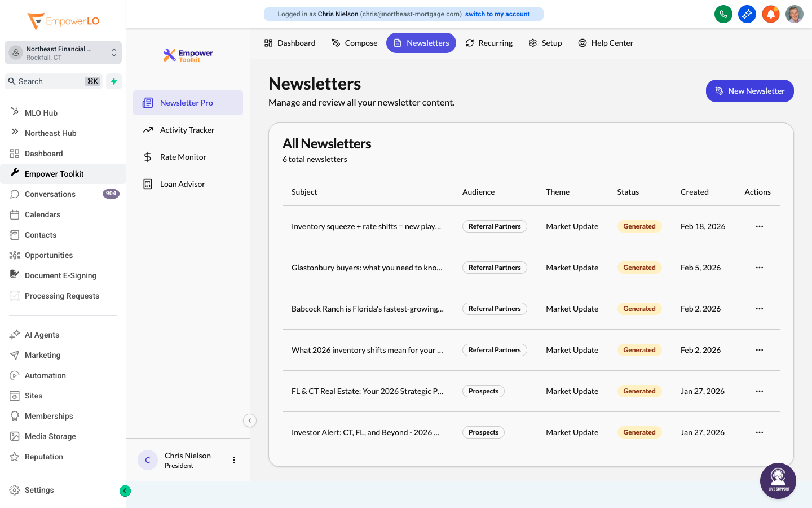Click the switch to my account link
Viewport: 812px width, 508px height.
coord(497,14)
